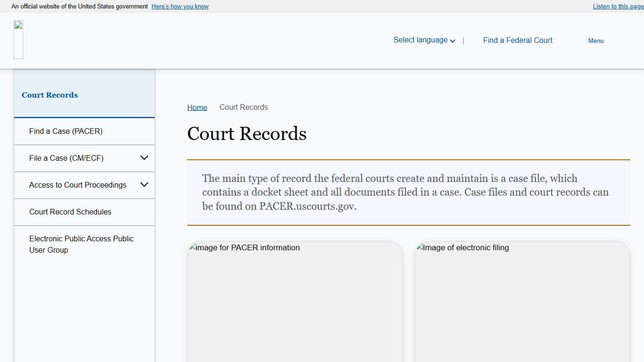Click Court Records sidebar heading
The image size is (644, 362).
click(50, 95)
